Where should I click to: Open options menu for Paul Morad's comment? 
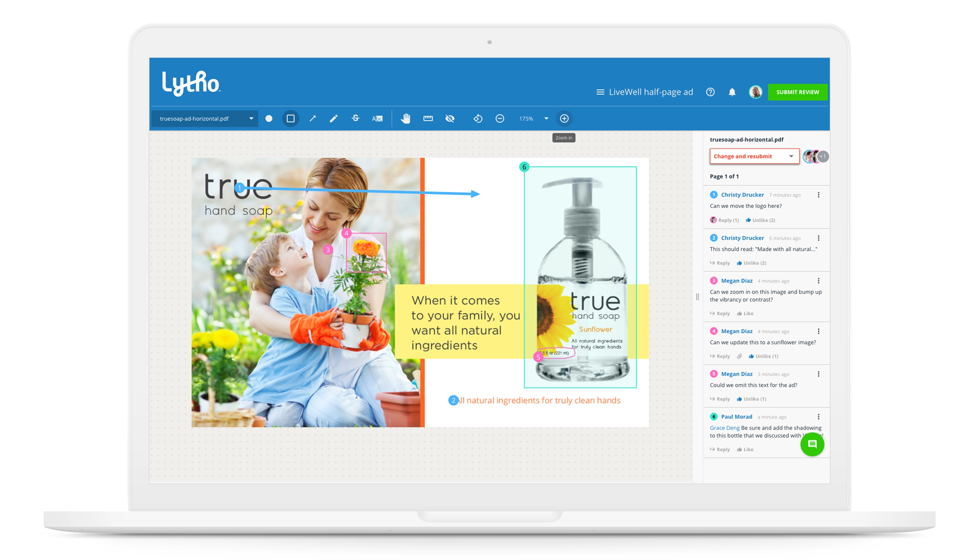[x=819, y=417]
